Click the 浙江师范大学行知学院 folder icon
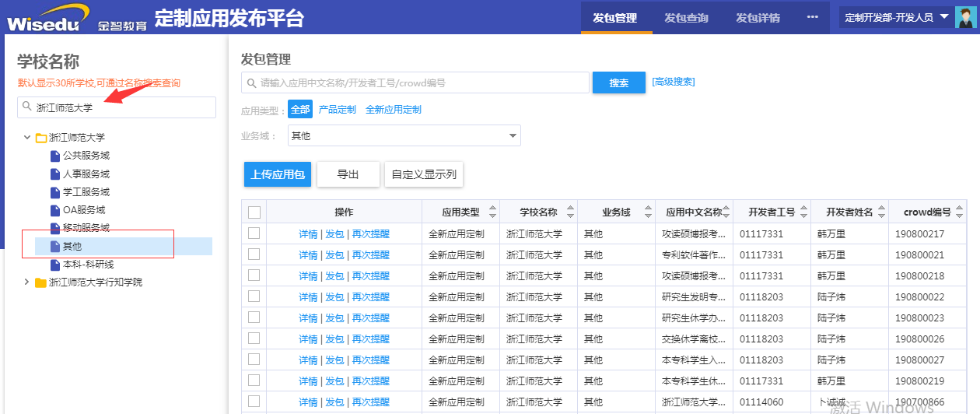Viewport: 980px width, 414px height. [41, 282]
